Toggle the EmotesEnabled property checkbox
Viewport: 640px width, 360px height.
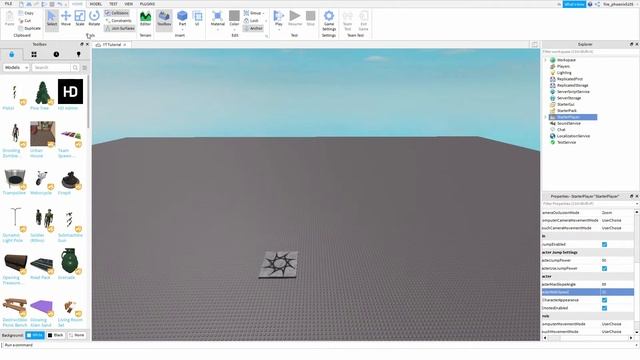point(604,308)
